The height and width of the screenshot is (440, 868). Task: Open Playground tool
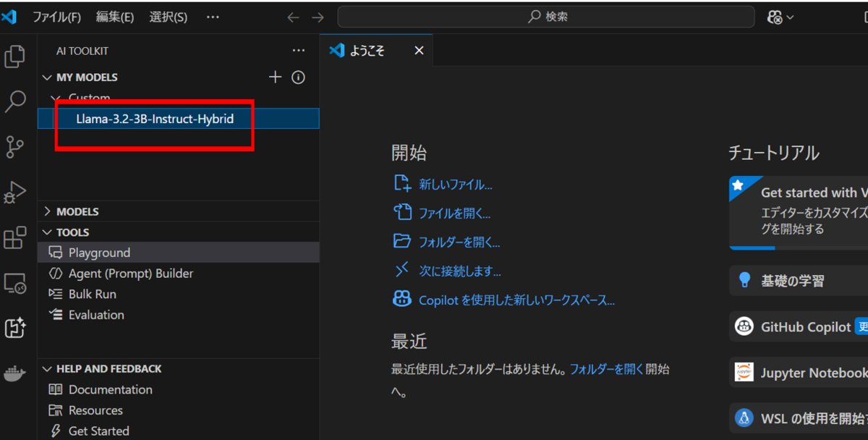179,253
